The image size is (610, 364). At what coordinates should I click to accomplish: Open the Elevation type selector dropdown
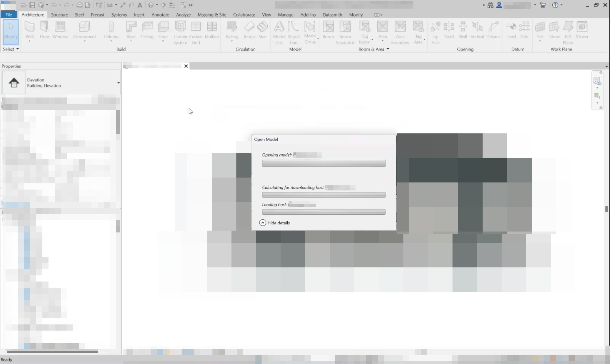pos(118,83)
